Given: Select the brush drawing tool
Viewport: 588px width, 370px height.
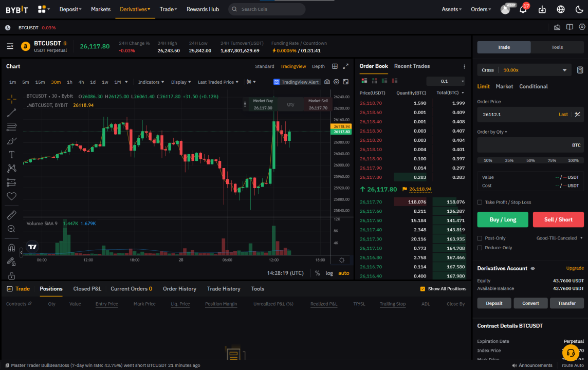Looking at the screenshot, I should click(x=12, y=141).
